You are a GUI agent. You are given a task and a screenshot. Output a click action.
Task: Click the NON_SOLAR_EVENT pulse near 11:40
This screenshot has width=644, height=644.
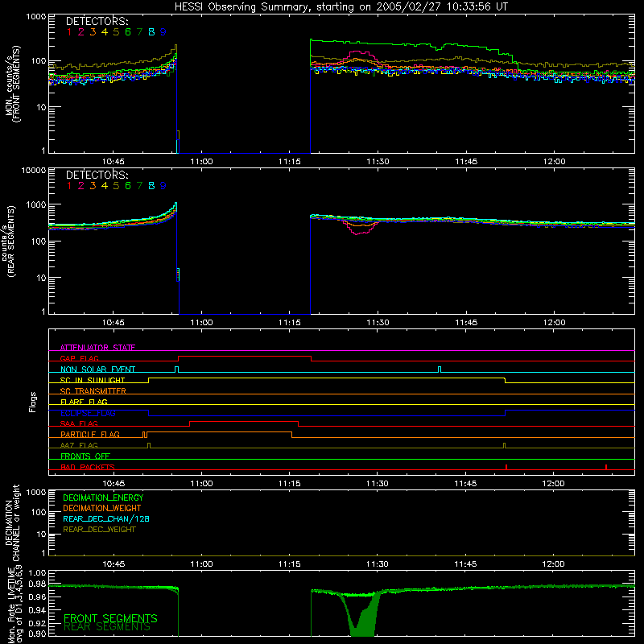point(440,369)
